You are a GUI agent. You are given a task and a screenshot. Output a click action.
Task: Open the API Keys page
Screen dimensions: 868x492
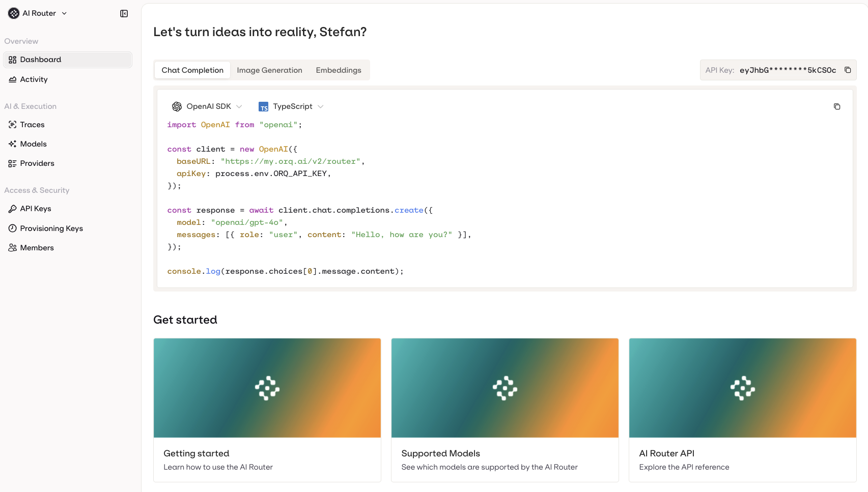pos(68,209)
